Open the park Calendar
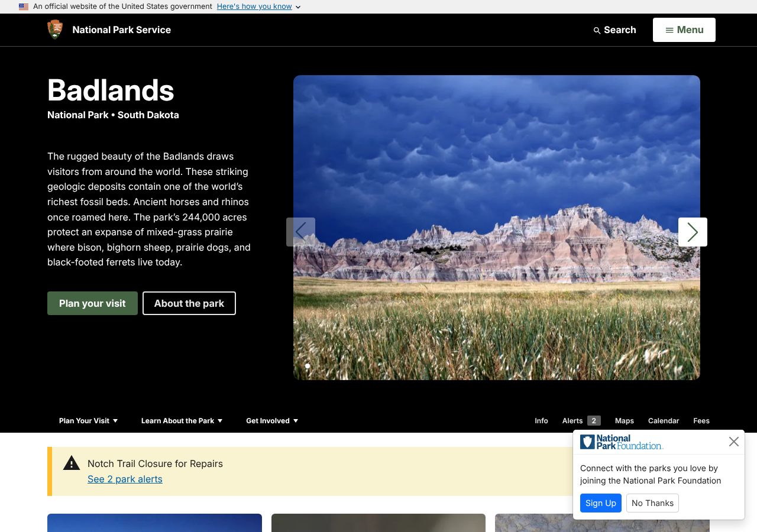Image resolution: width=757 pixels, height=532 pixels. (x=664, y=421)
